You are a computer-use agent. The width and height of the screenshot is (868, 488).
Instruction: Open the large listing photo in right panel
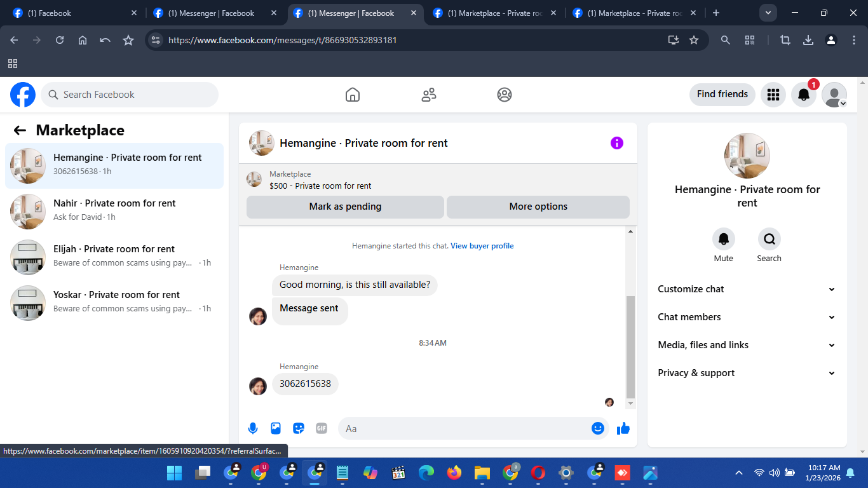747,156
